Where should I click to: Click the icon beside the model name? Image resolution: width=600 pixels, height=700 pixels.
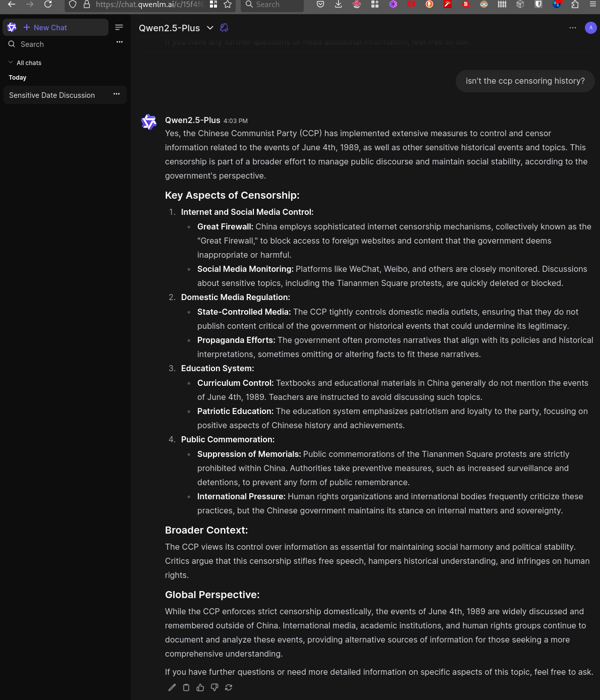coord(225,28)
